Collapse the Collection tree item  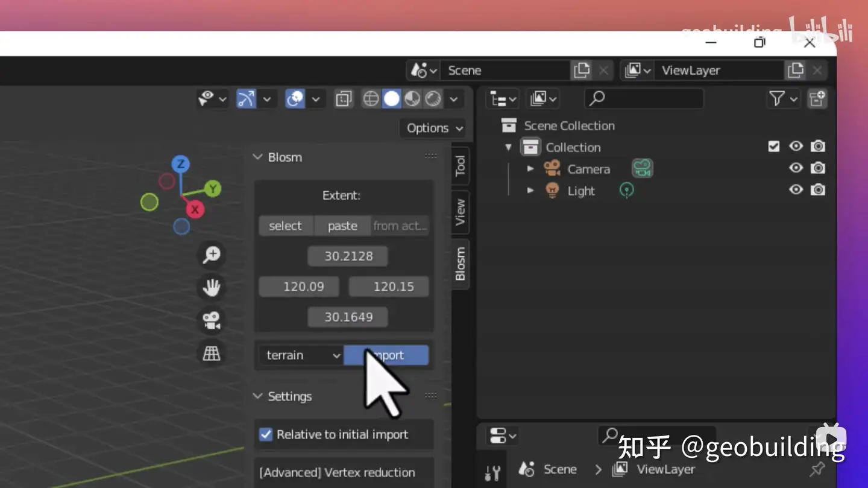(x=509, y=147)
